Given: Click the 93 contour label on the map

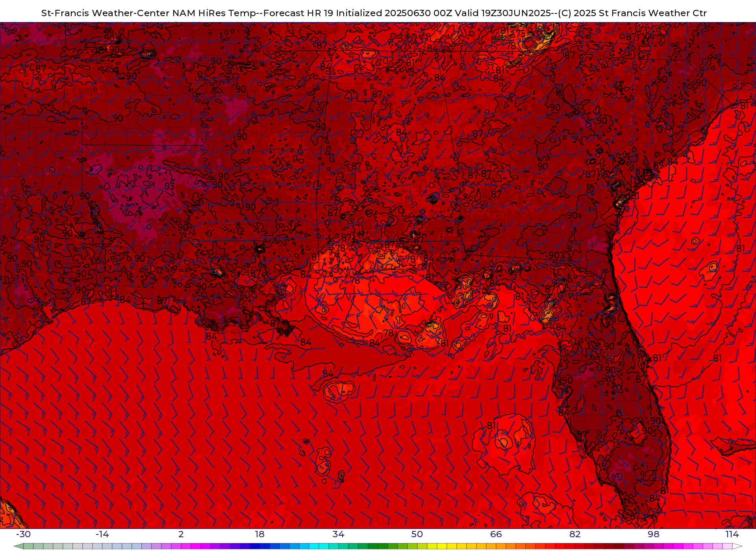Looking at the screenshot, I should (x=169, y=186).
